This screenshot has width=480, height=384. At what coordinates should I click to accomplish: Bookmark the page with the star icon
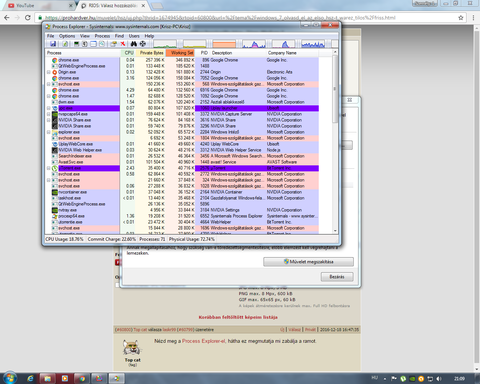click(461, 18)
